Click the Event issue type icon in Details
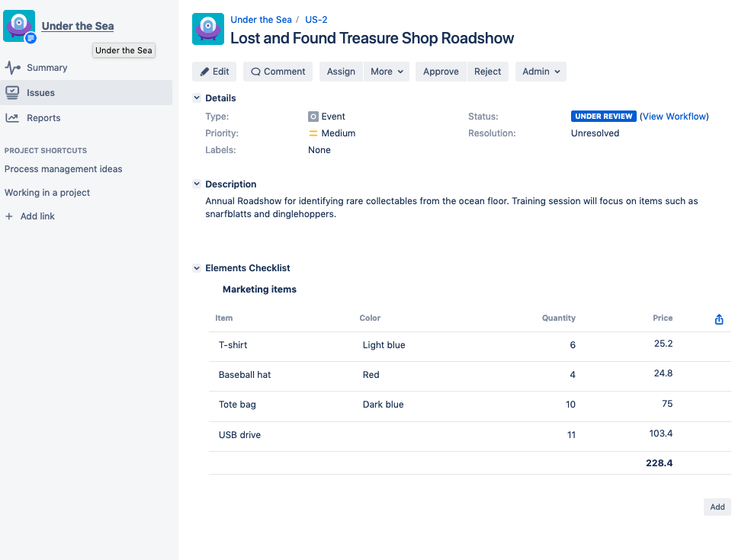Viewport: 748px width, 560px height. coord(313,116)
